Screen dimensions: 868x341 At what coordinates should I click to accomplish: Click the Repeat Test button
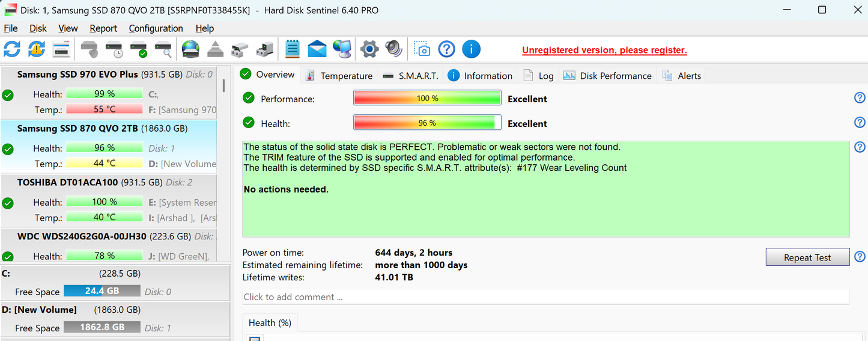click(807, 257)
